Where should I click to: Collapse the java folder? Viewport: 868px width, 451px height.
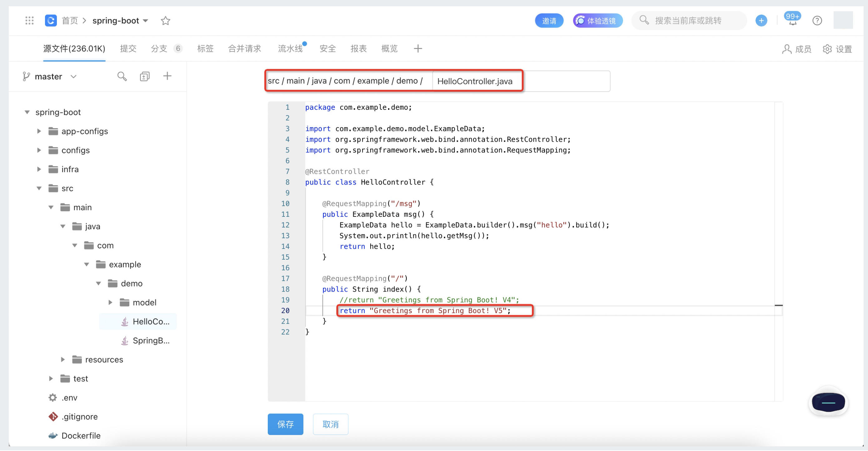coord(63,227)
